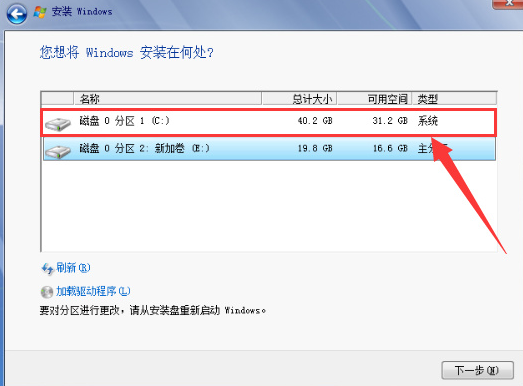This screenshot has width=523, height=386.
Task: Select the row 磁盘 0 分区 2: 新加卷 (E:)
Action: pos(270,149)
